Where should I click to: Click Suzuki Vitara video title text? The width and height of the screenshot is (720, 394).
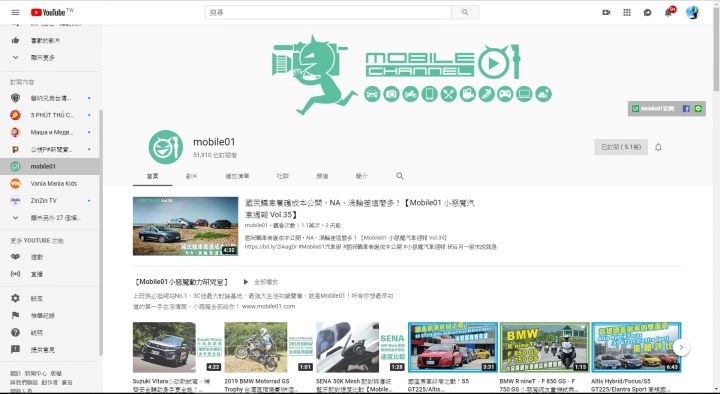pyautogui.click(x=171, y=385)
